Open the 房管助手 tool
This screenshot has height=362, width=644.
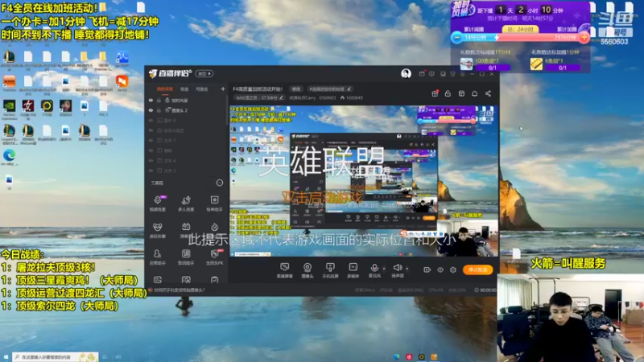[x=157, y=257]
